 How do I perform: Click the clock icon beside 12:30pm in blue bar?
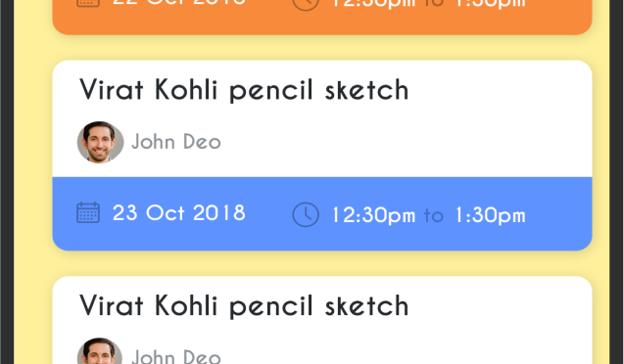point(306,214)
